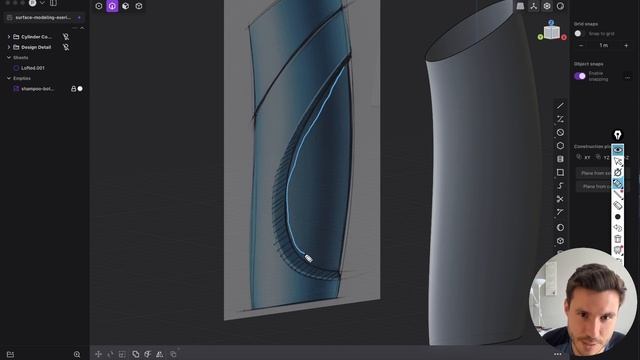Select the Line curve tool
640x360 pixels.
[560, 106]
